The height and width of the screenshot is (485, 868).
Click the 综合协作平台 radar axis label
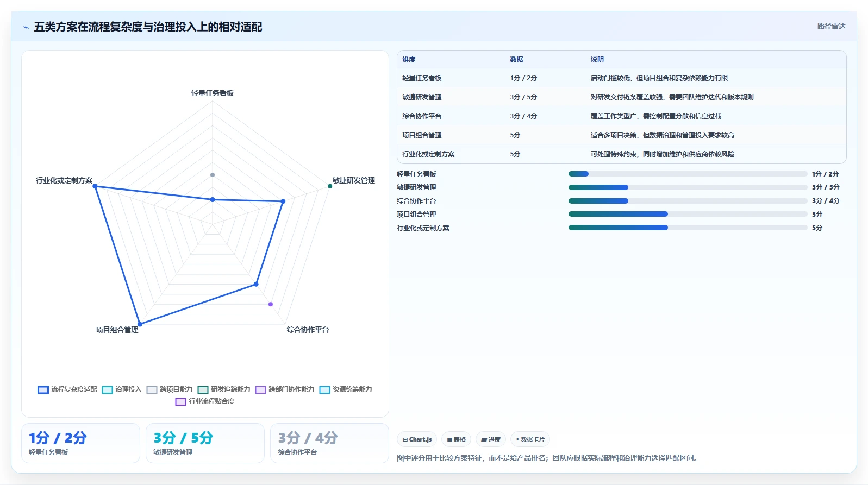coord(308,330)
